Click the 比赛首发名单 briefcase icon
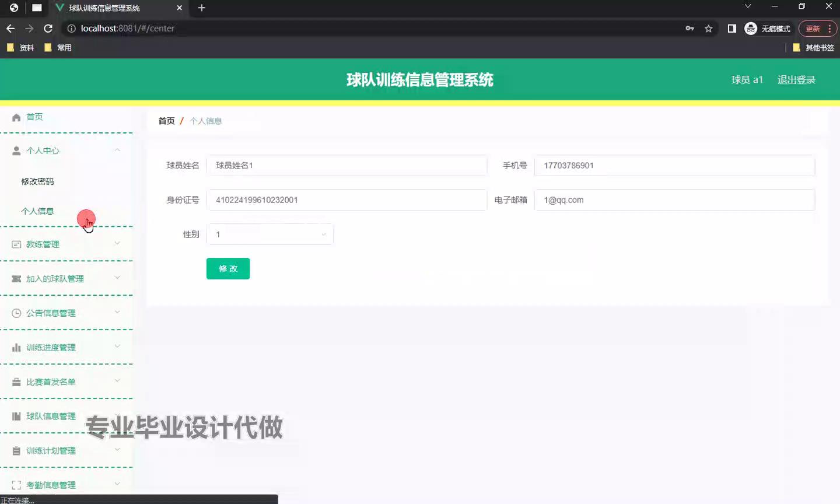The image size is (840, 504). 16,382
